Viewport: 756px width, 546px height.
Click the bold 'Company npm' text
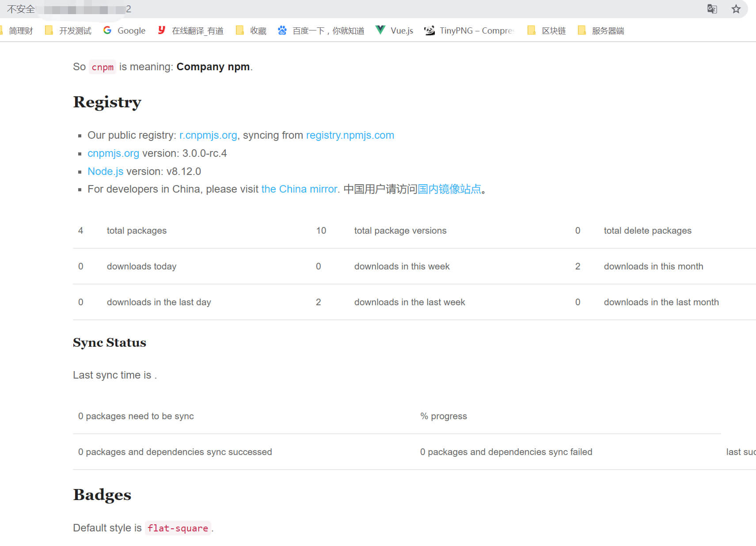point(213,67)
